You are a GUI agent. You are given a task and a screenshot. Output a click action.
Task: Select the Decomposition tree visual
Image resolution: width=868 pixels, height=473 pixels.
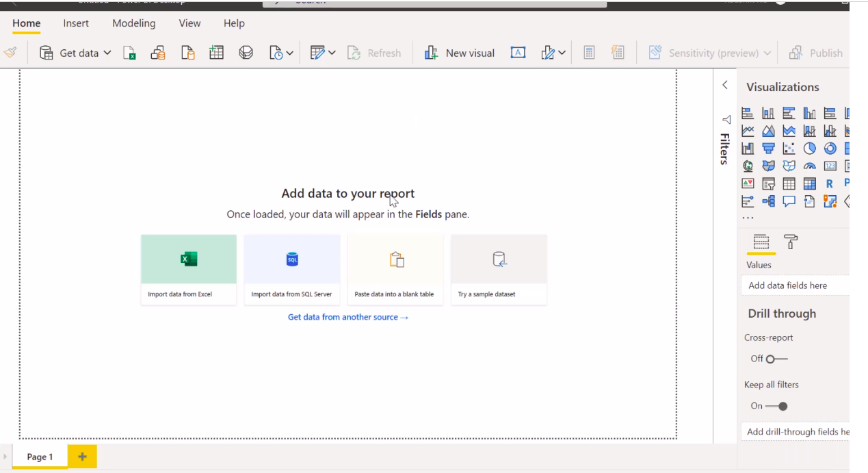coord(768,201)
